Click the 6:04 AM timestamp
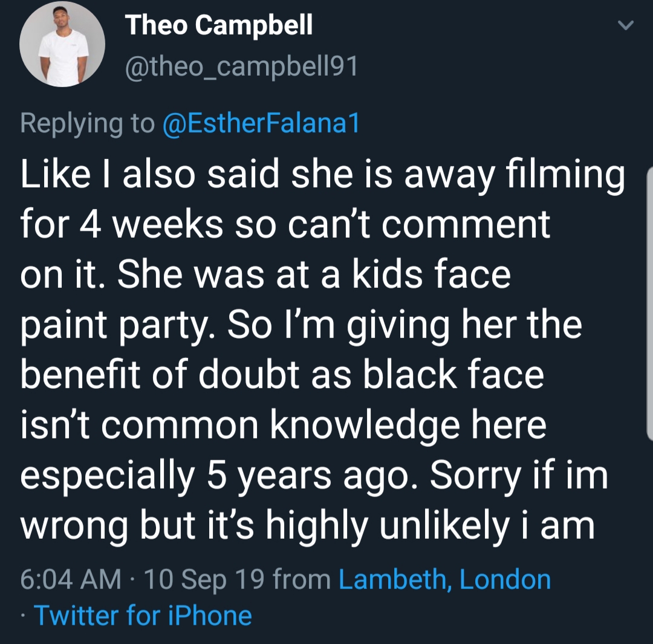653x644 pixels. point(71,579)
